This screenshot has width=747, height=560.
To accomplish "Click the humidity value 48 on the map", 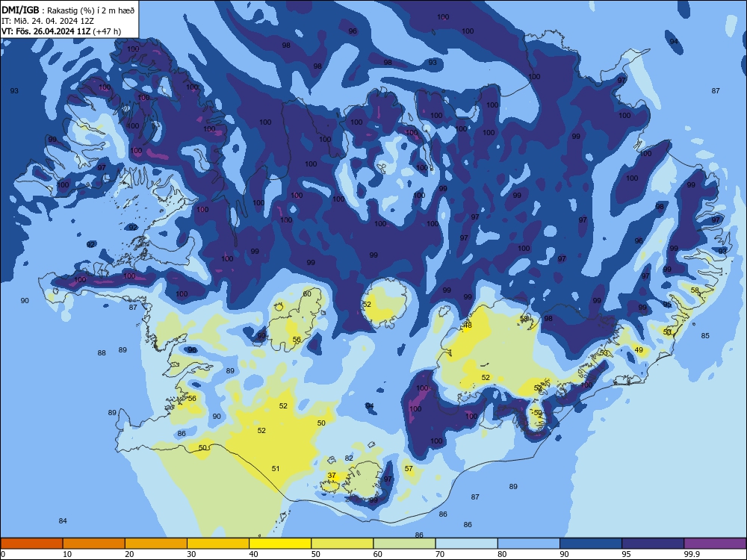I will click(x=468, y=326).
